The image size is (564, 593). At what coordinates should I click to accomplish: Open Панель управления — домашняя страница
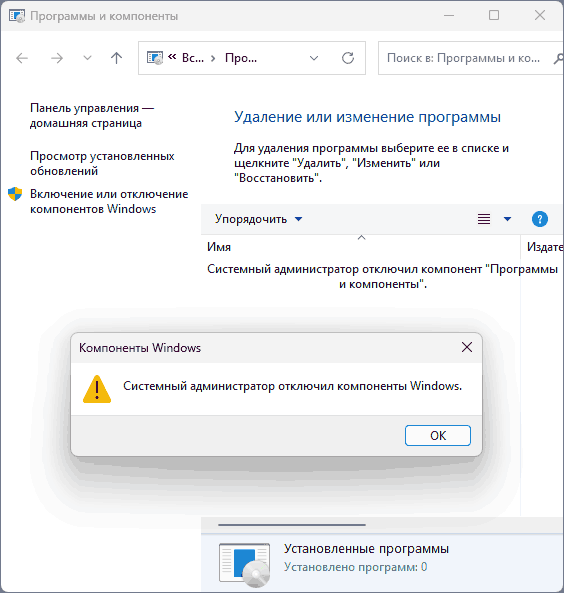[x=92, y=115]
